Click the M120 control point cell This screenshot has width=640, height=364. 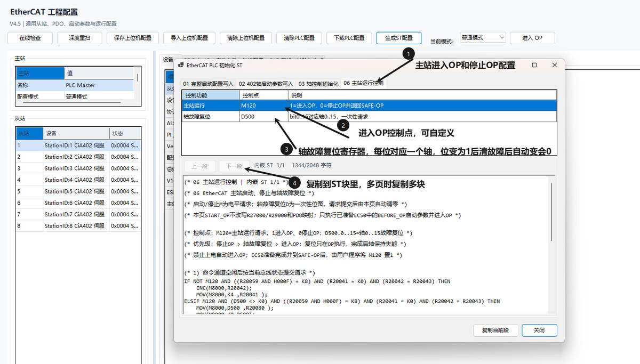[264, 106]
